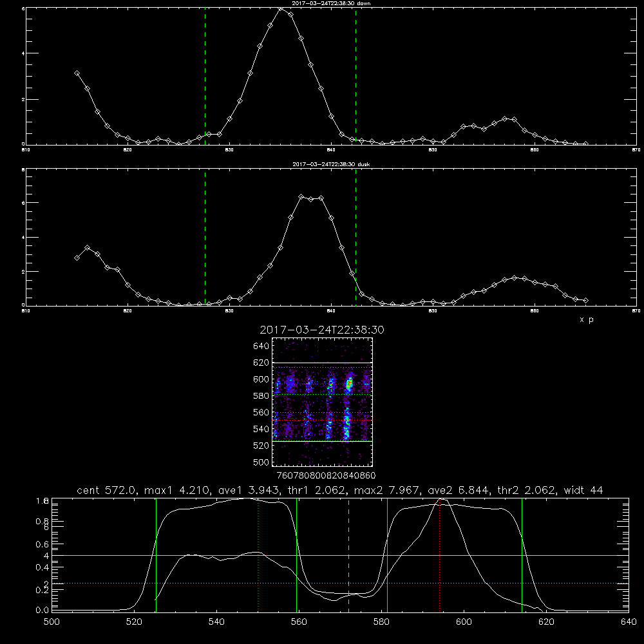Click the '520' label on the spectral image y-axis

pyautogui.click(x=261, y=446)
